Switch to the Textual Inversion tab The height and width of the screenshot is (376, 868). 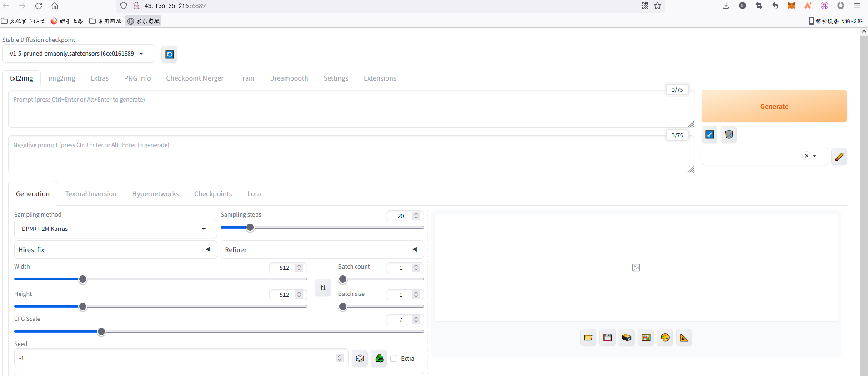[x=91, y=194]
